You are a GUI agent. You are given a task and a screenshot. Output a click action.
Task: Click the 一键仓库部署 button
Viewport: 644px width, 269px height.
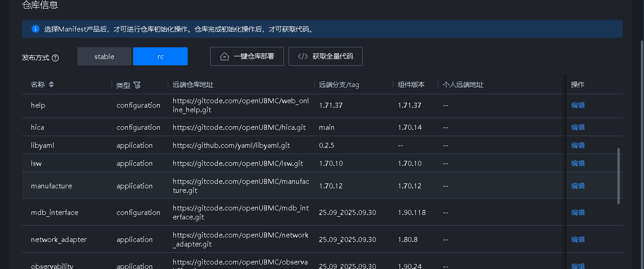click(x=247, y=57)
